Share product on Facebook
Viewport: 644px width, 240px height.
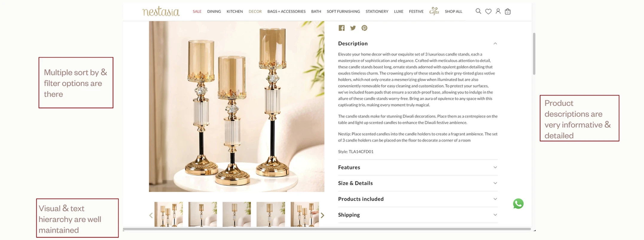pyautogui.click(x=341, y=28)
